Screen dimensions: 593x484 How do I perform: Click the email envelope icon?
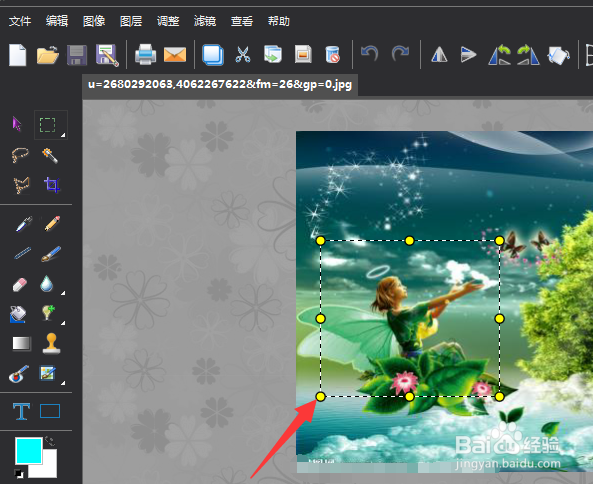pyautogui.click(x=175, y=55)
